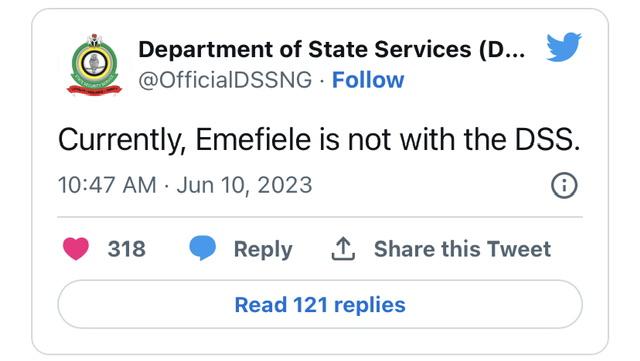The width and height of the screenshot is (640, 361).
Task: Click the 10:47 AM timestamp
Action: pyautogui.click(x=107, y=185)
